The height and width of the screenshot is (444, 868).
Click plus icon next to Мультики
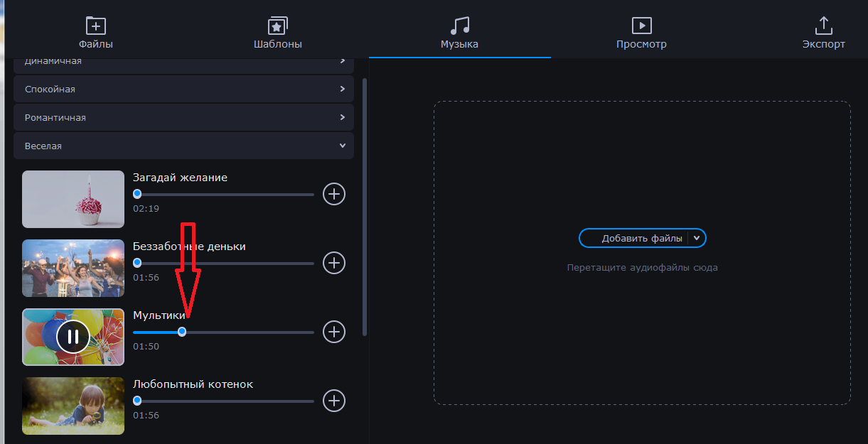(x=334, y=332)
